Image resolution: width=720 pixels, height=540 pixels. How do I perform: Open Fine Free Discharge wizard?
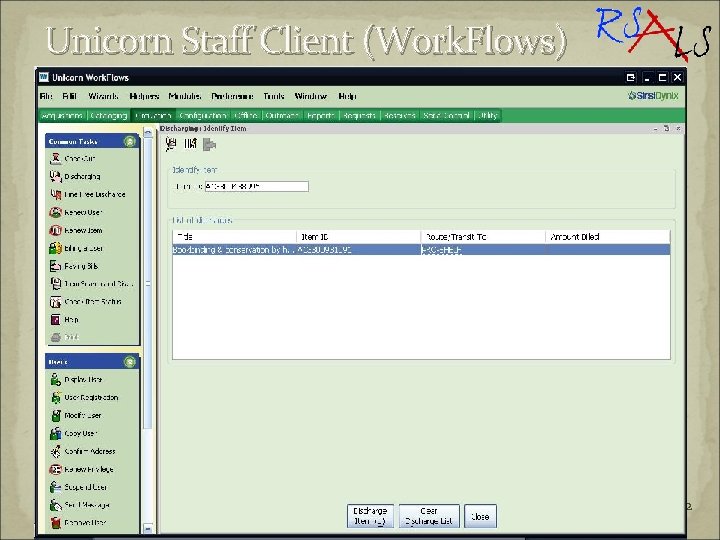coord(87,194)
